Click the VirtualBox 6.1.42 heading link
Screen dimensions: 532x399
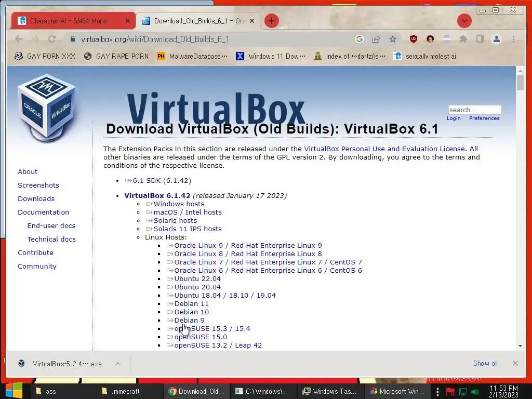click(157, 196)
